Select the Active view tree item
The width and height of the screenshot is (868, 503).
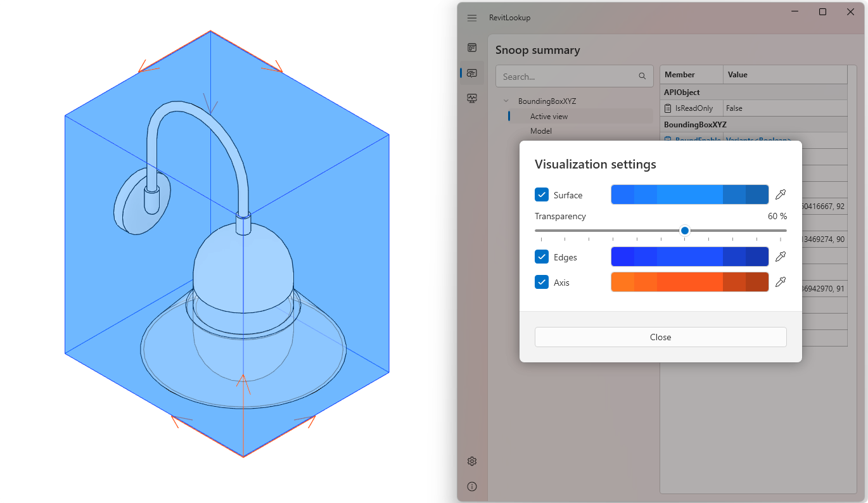tap(549, 117)
